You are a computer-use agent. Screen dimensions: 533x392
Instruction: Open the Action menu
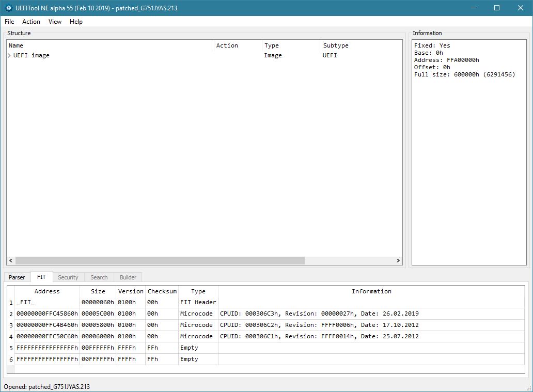[x=31, y=21]
